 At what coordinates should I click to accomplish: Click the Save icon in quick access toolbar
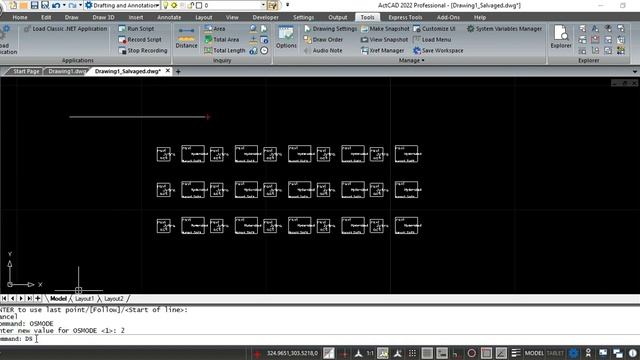pyautogui.click(x=34, y=5)
